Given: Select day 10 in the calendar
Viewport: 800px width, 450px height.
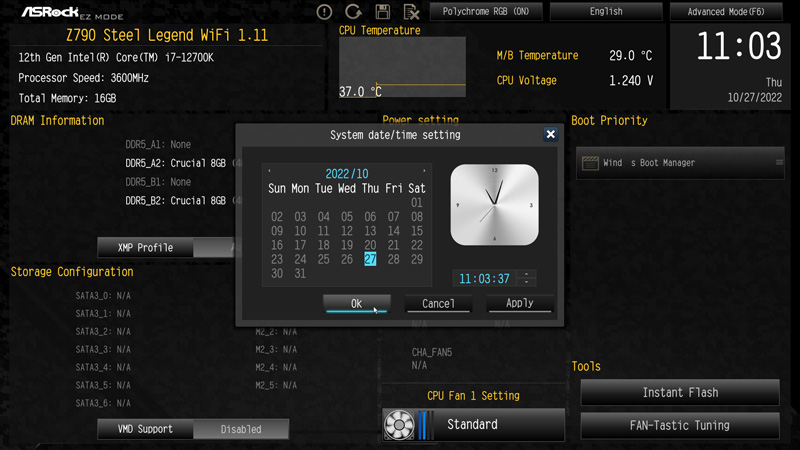Looking at the screenshot, I should 300,231.
